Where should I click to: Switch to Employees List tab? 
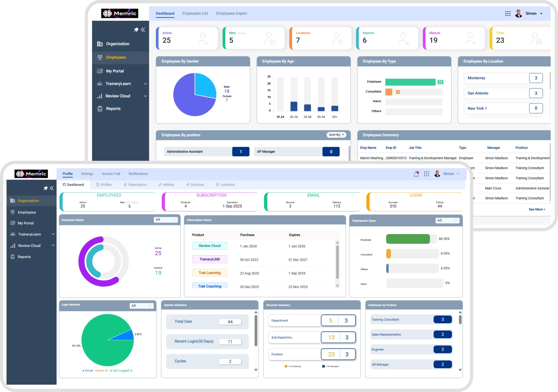(195, 13)
